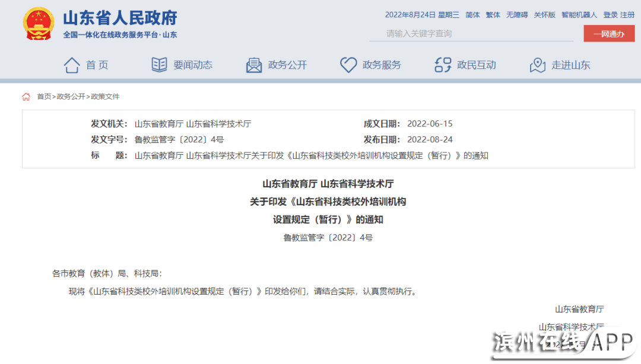Open the 要闻动态 navigation menu

(x=192, y=65)
